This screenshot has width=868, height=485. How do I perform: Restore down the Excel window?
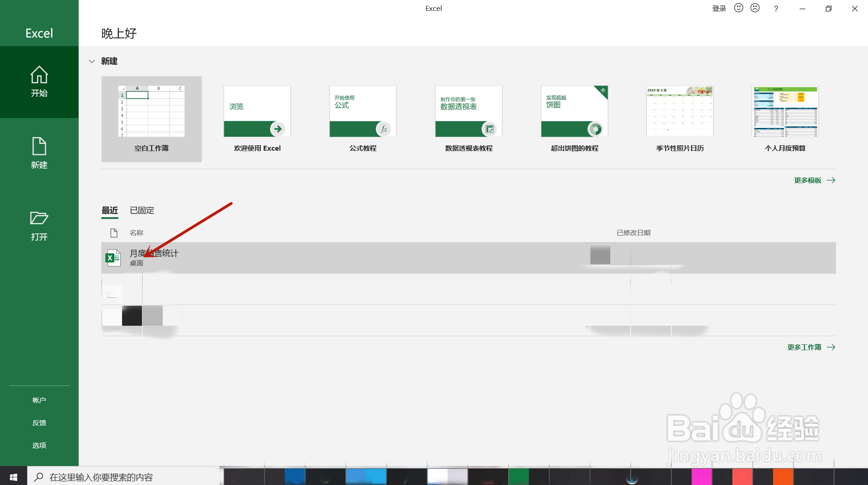pyautogui.click(x=828, y=8)
